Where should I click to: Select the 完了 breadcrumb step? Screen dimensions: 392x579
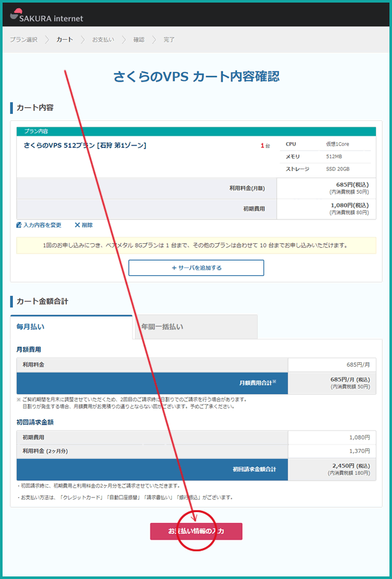pyautogui.click(x=169, y=39)
